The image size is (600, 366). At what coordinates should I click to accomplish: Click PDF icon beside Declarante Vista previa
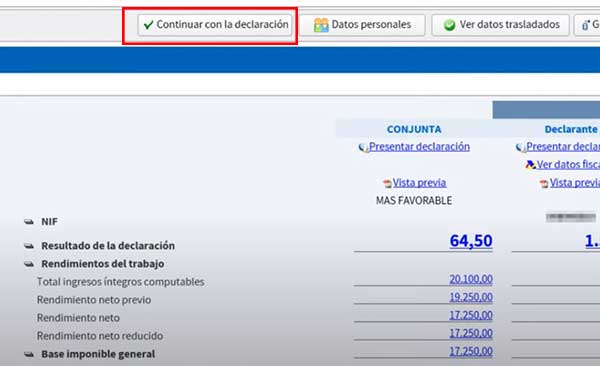544,183
